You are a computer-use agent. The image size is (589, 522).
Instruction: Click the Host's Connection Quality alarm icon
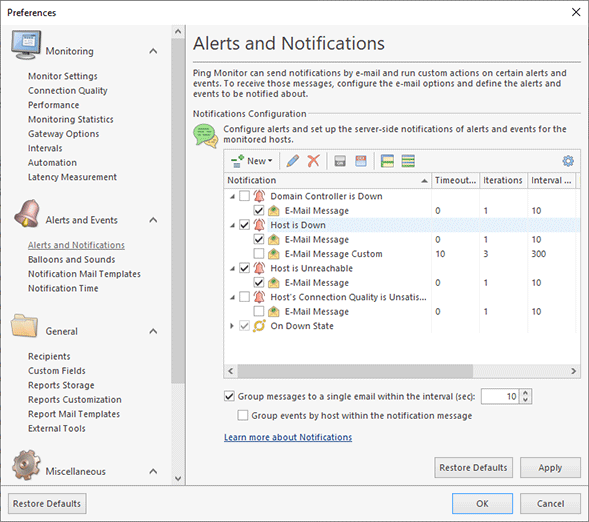[259, 297]
